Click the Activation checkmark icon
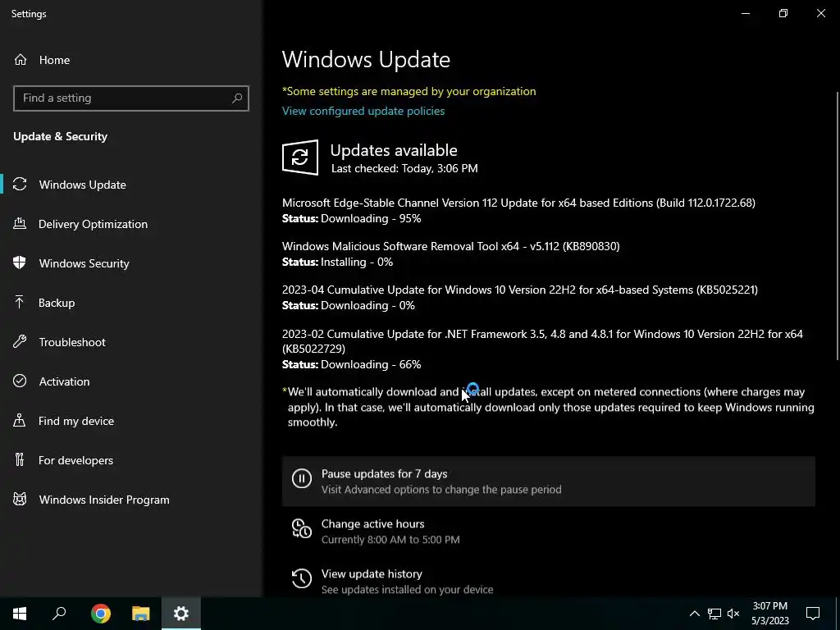The width and height of the screenshot is (840, 630). [20, 381]
